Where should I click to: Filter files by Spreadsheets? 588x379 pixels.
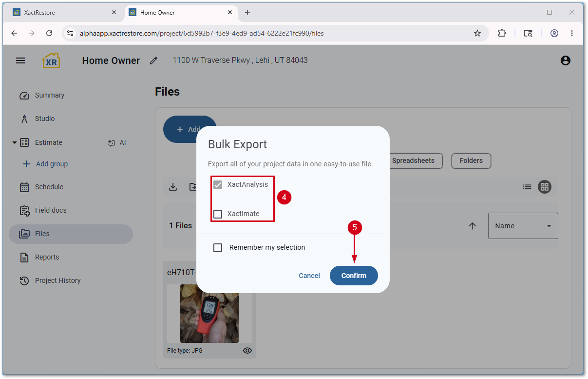point(413,160)
